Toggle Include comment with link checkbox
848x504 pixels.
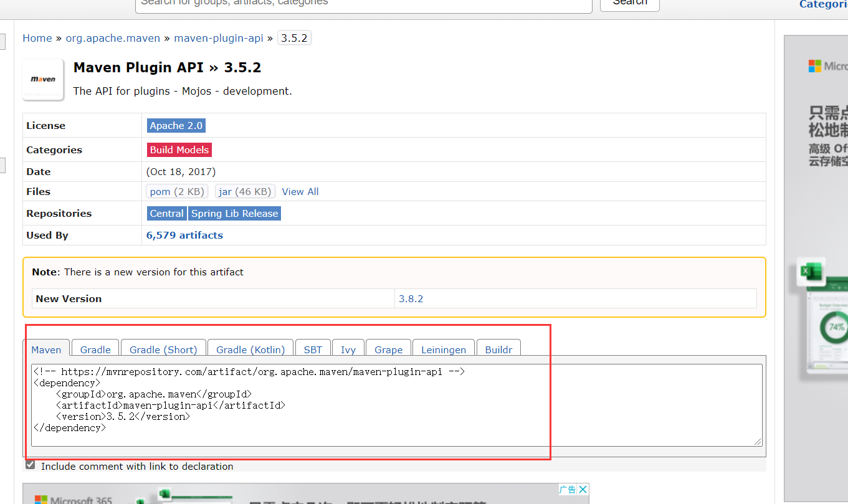click(x=30, y=465)
